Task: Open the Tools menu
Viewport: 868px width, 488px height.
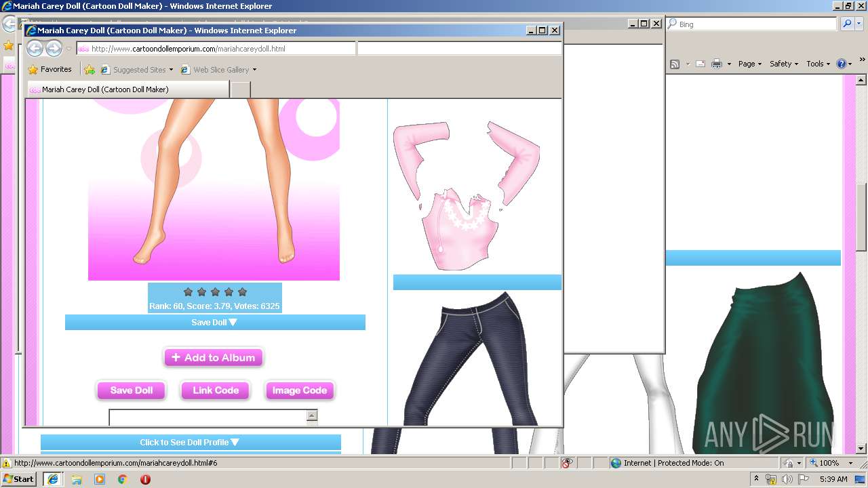Action: click(x=818, y=64)
